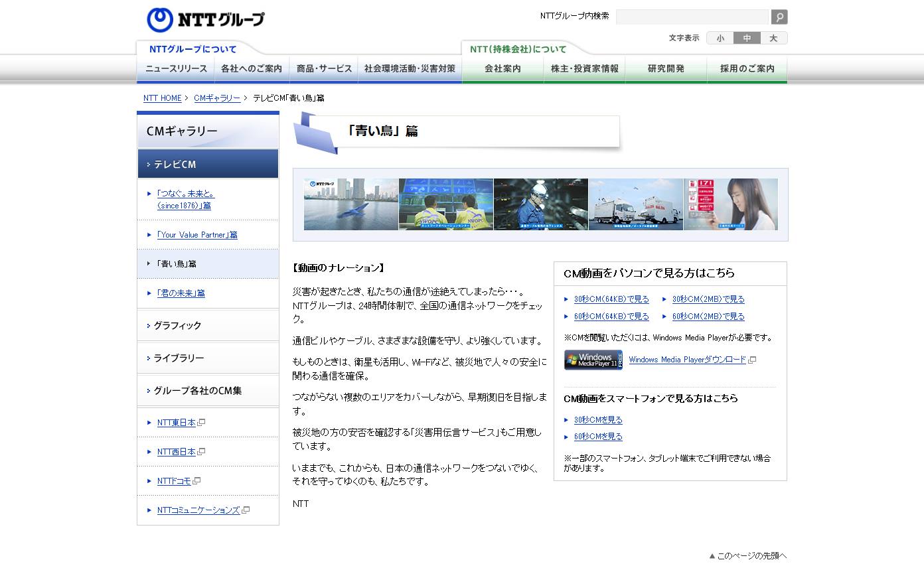
Task: Click the NTT(持株会社)について tab heading
Action: [518, 49]
